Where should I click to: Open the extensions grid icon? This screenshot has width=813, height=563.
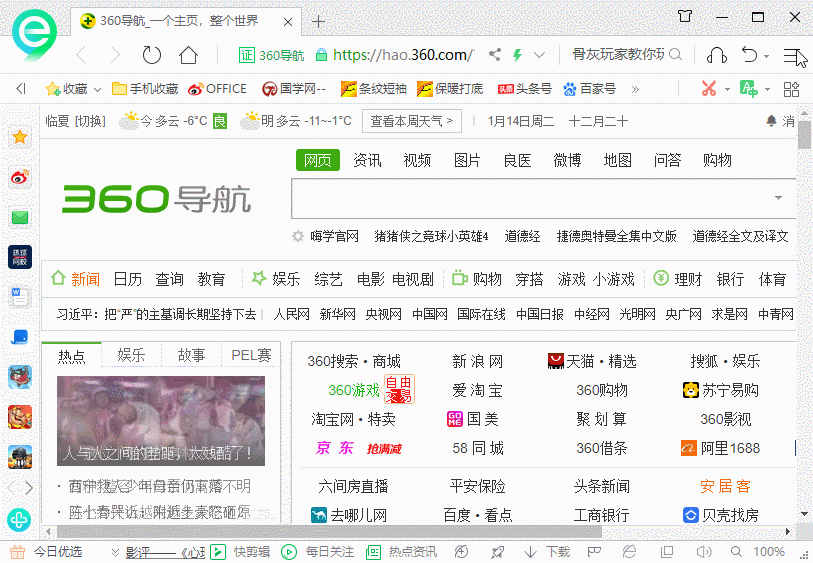pyautogui.click(x=791, y=89)
